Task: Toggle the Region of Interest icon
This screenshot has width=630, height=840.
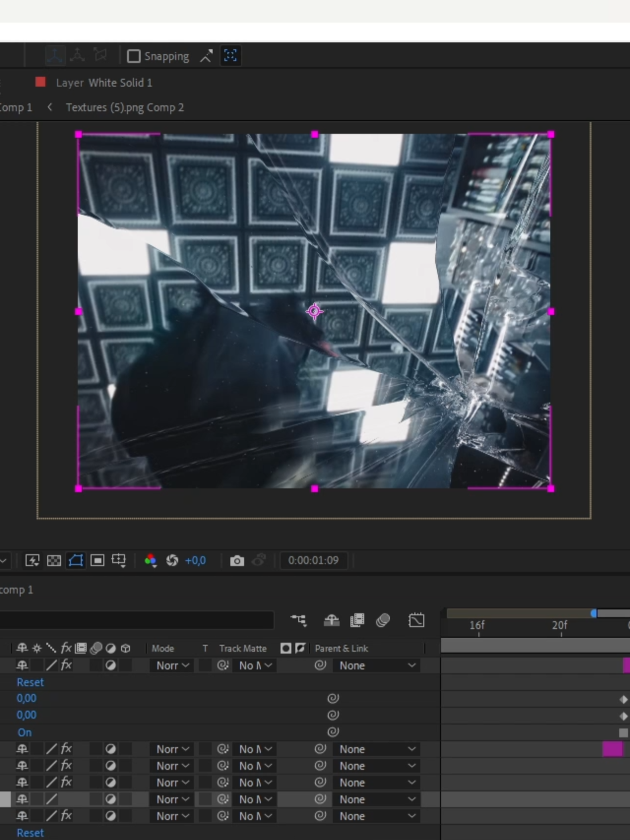Action: click(97, 560)
